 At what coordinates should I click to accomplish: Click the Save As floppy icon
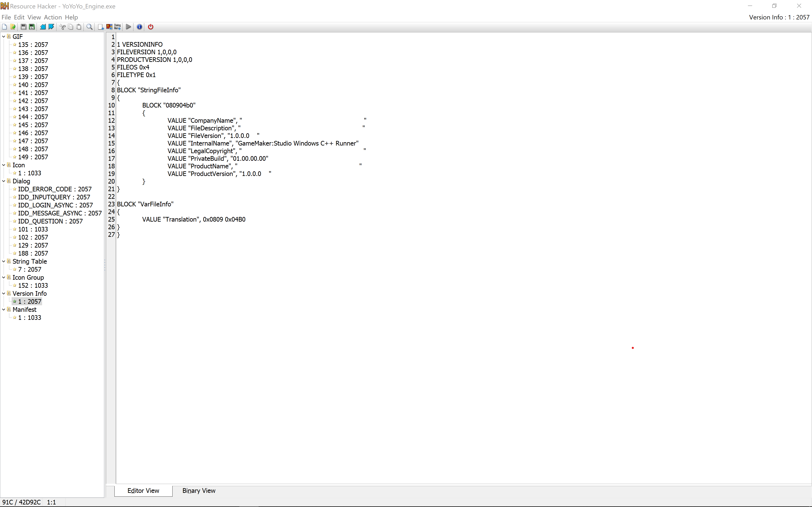tap(32, 27)
